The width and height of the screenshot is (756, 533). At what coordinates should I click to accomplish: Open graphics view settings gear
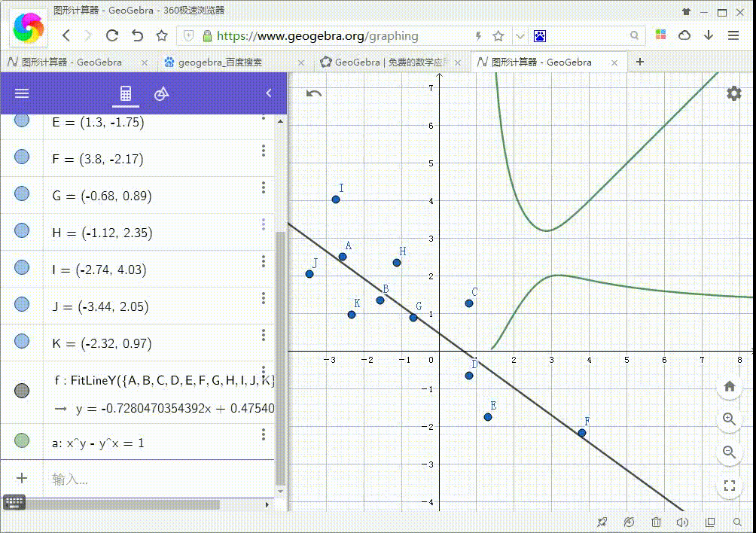click(734, 93)
